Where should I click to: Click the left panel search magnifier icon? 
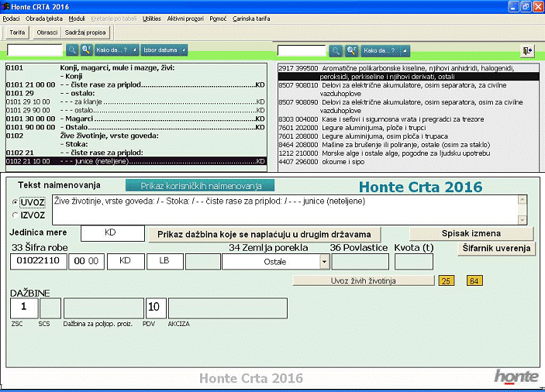pyautogui.click(x=72, y=50)
